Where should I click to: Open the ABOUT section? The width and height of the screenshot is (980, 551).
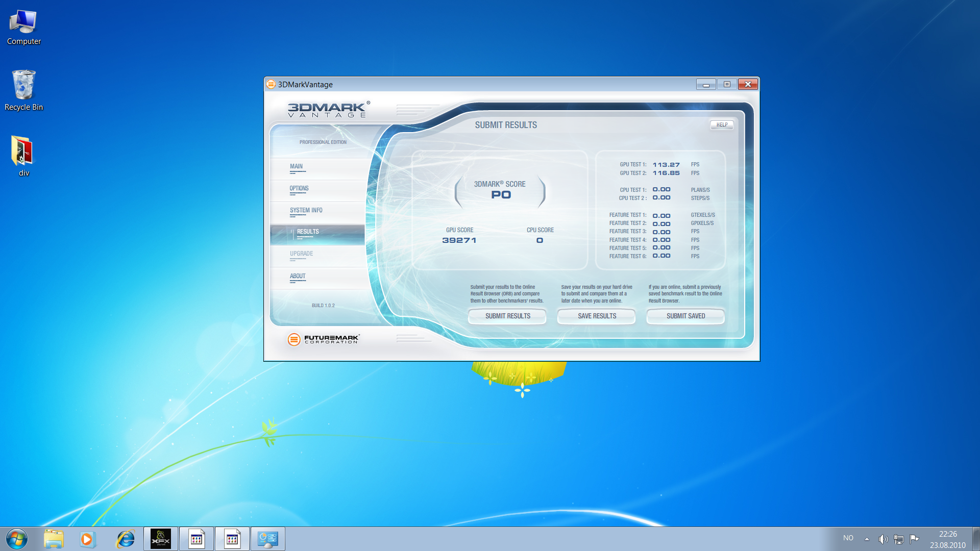coord(317,279)
